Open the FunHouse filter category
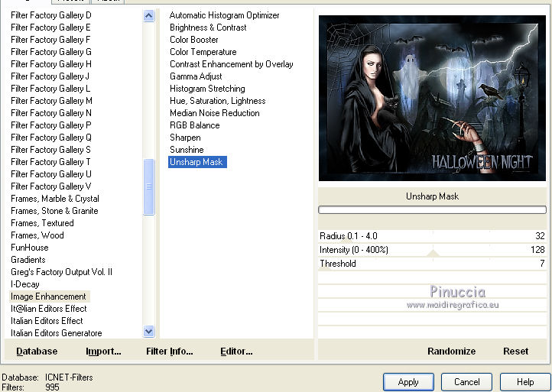The height and width of the screenshot is (392, 552). click(30, 248)
